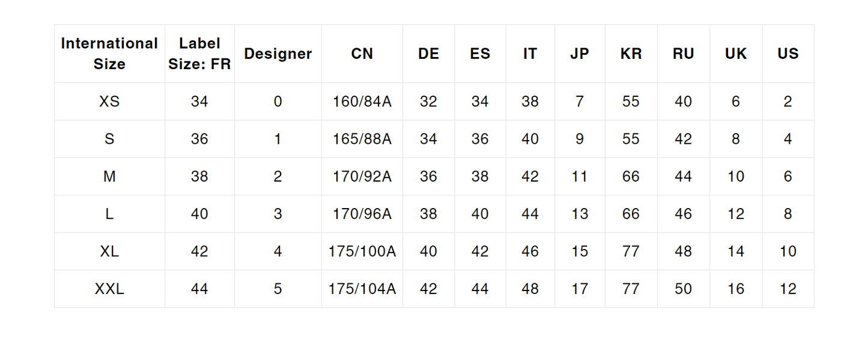Select the 165/88A CN size cell

pos(362,140)
